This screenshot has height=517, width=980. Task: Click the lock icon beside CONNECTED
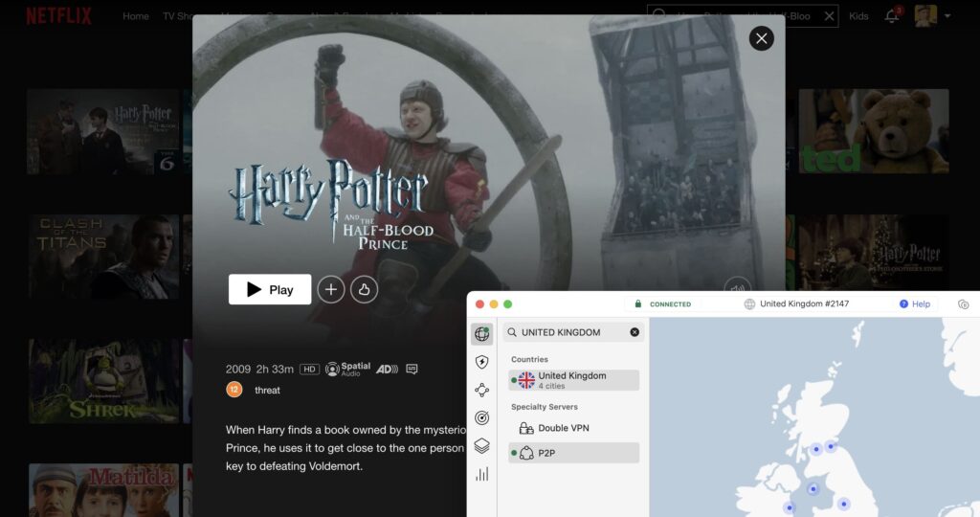[x=638, y=303]
